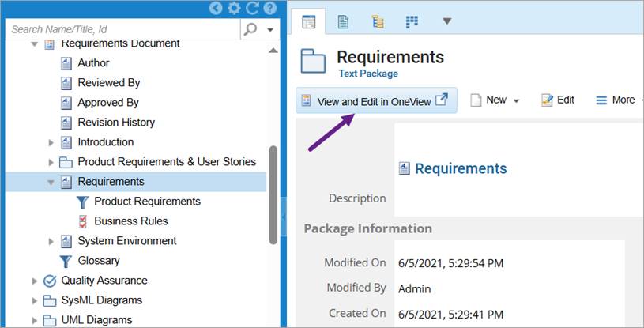644x328 pixels.
Task: Select the grid matrix view tab icon
Action: pyautogui.click(x=412, y=21)
